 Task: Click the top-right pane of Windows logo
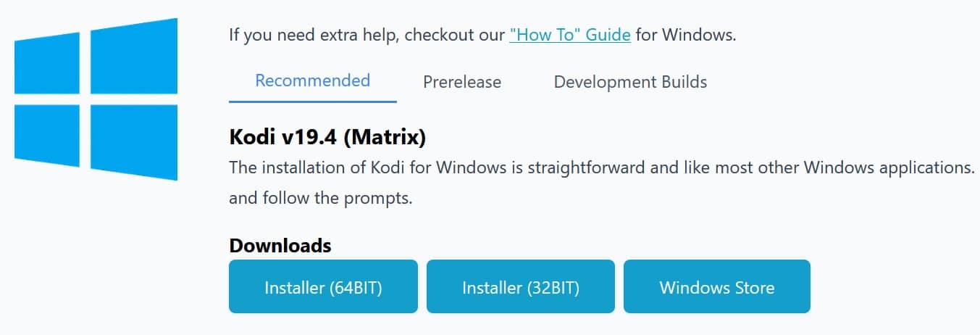click(134, 57)
